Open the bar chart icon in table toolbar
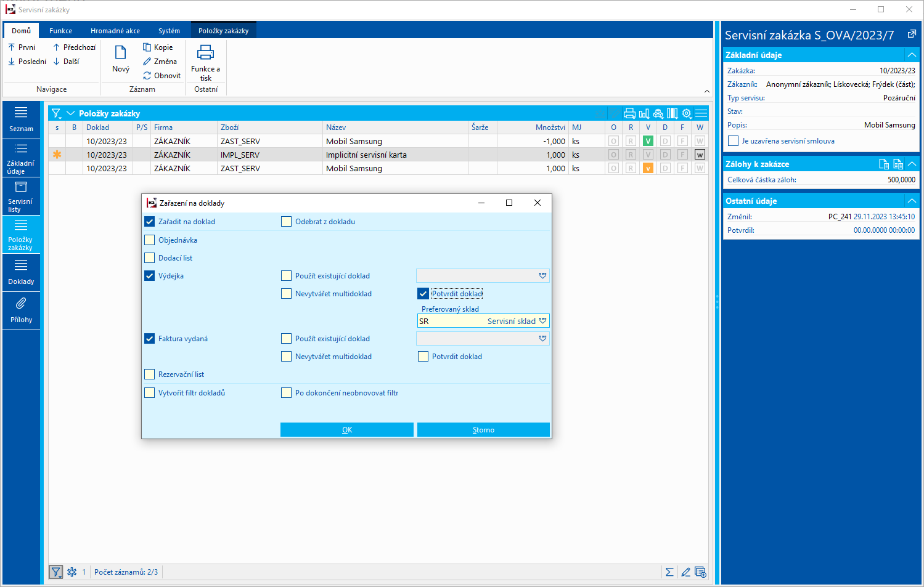This screenshot has height=587, width=924. point(644,113)
